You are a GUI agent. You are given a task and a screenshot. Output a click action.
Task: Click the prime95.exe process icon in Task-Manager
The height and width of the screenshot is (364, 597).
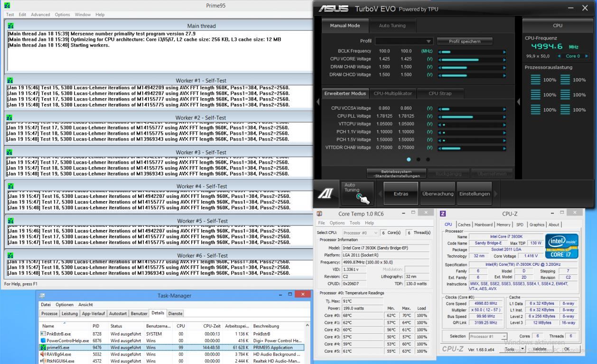43,347
